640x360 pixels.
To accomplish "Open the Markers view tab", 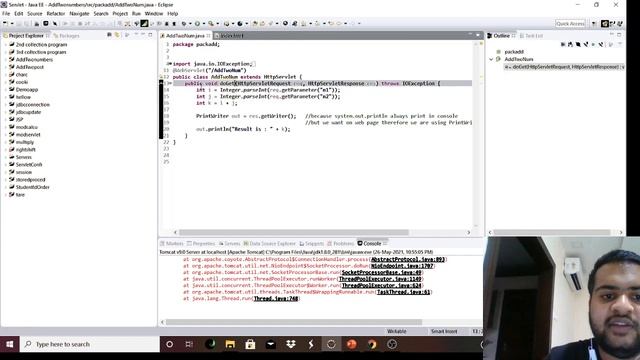I will click(172, 243).
